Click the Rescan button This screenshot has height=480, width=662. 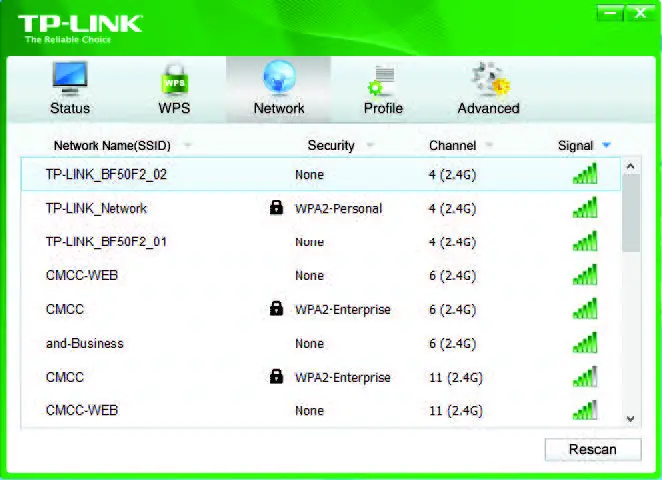[593, 450]
